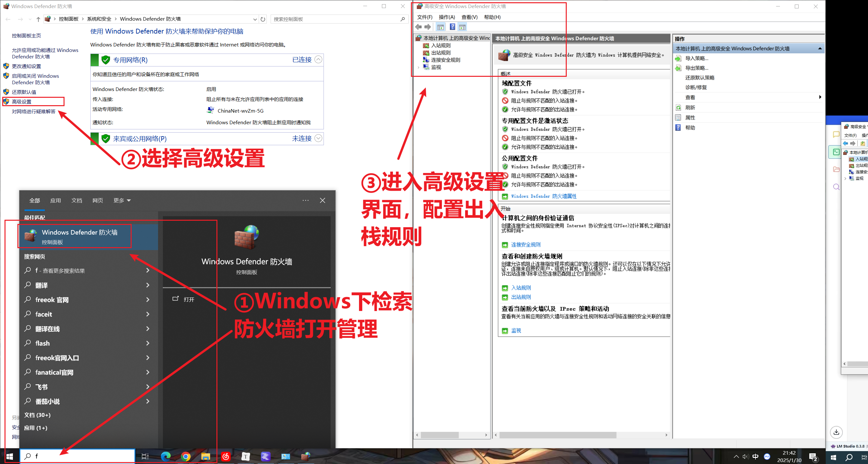Click the 刷新 action icon
868x464 pixels.
[678, 108]
